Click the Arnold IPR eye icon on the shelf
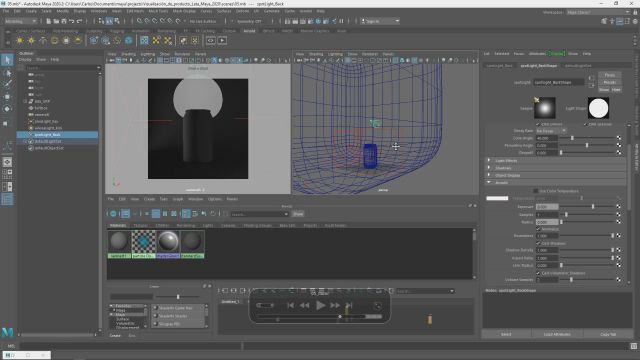This screenshot has width=640, height=360. coord(211,40)
